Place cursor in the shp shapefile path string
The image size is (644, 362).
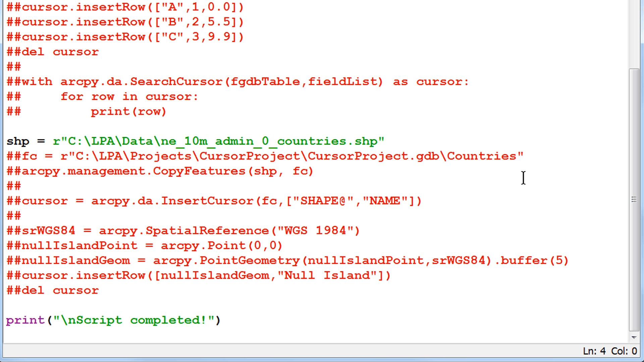coord(218,141)
